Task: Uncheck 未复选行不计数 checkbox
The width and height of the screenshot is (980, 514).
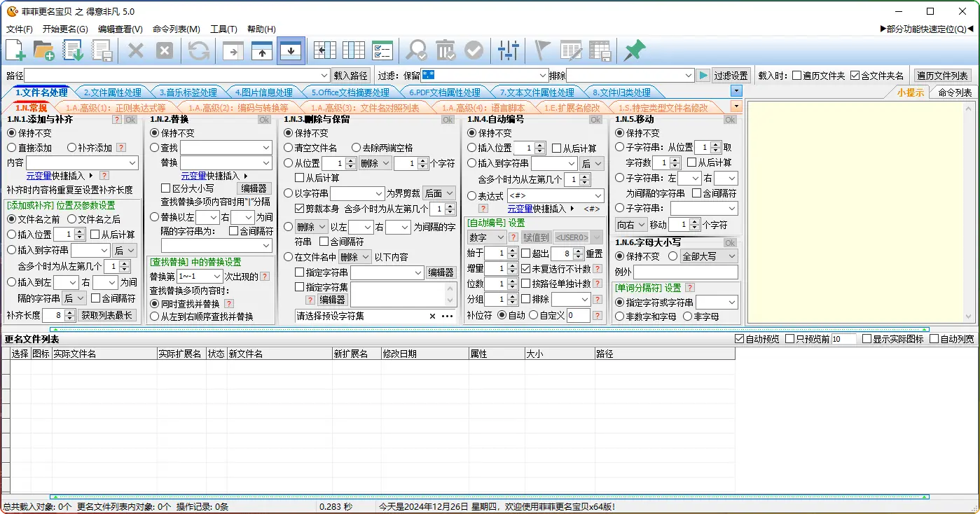Action: 526,268
